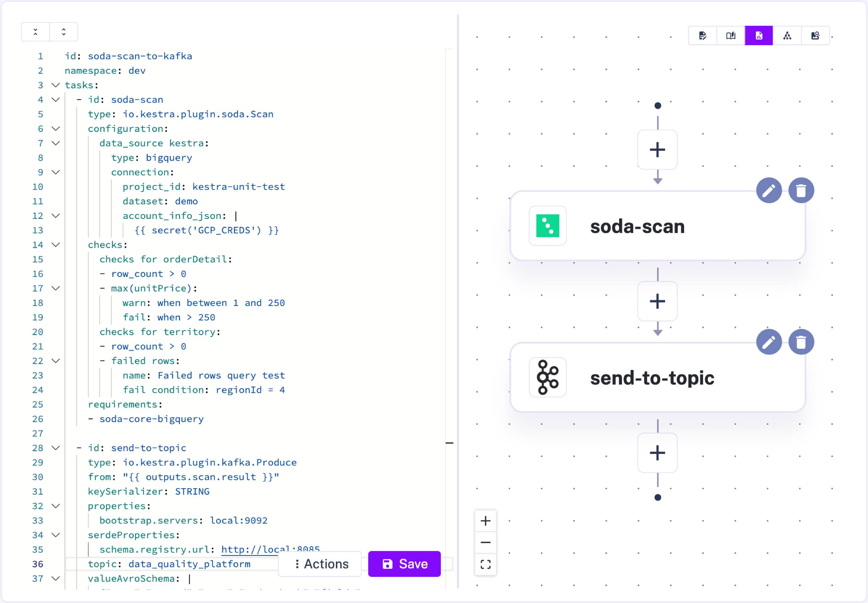Expand all code folds in the editor
The width and height of the screenshot is (868, 603).
[x=63, y=32]
